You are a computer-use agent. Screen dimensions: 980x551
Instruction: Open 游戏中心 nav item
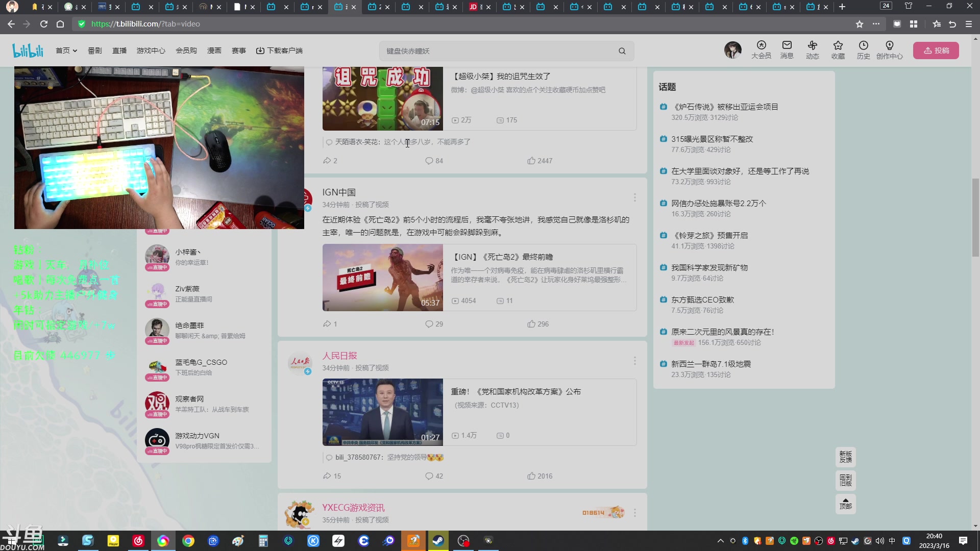tap(151, 51)
